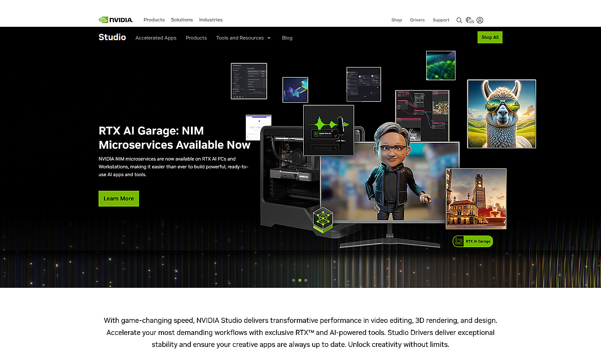Image resolution: width=601 pixels, height=364 pixels.
Task: Click the green NIM cube icon
Action: tap(323, 219)
